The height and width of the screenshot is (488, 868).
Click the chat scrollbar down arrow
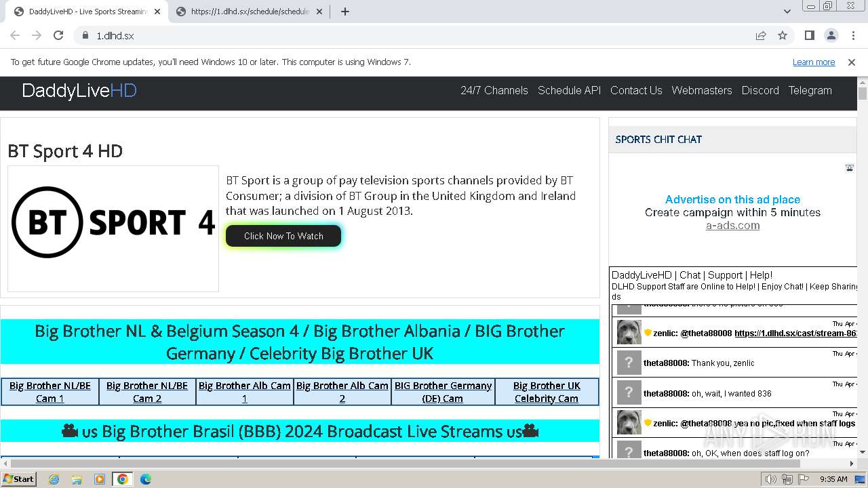point(863,452)
